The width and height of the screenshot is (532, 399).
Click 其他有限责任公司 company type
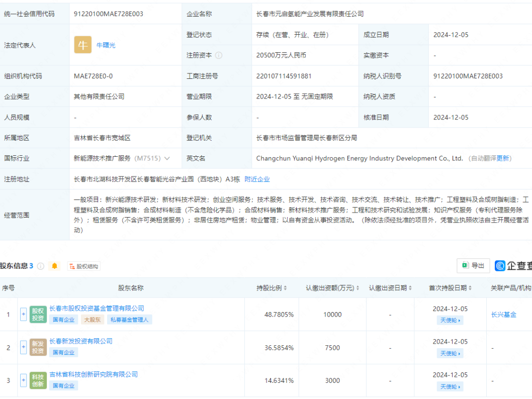(x=99, y=96)
